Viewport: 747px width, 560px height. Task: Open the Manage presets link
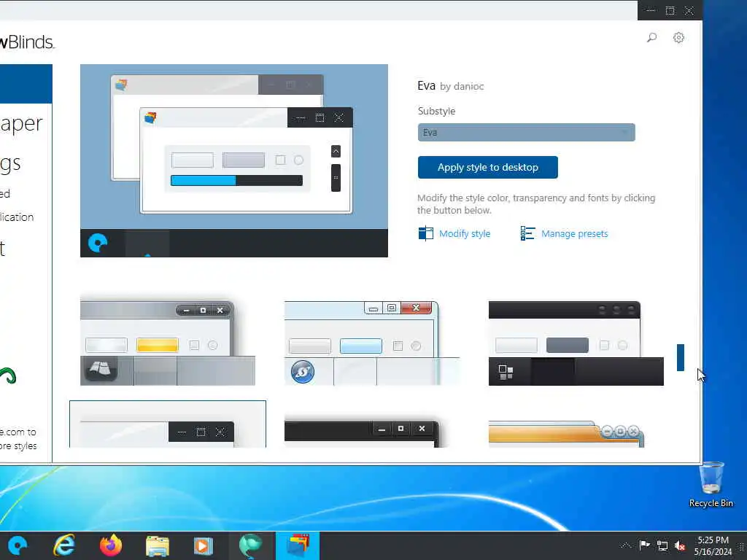575,234
